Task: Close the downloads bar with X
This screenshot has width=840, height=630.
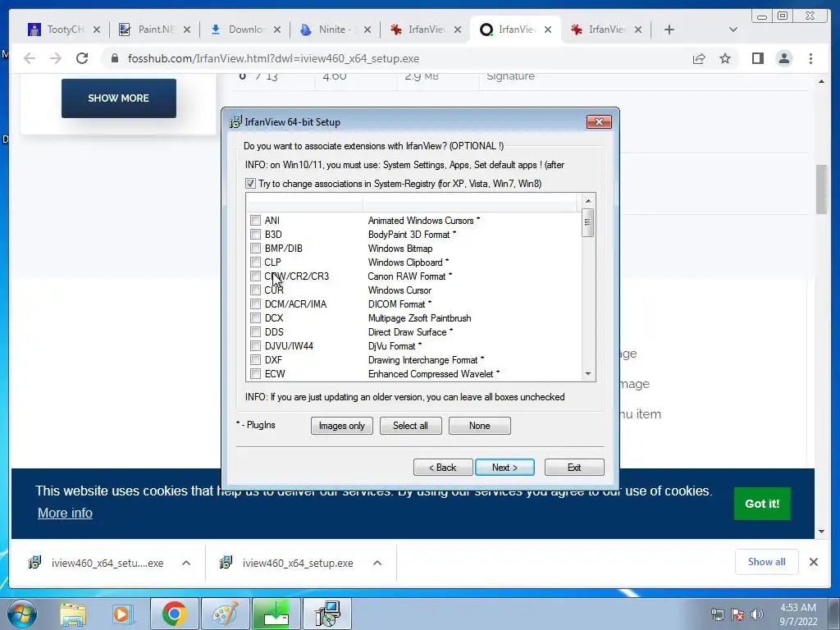Action: 813,562
